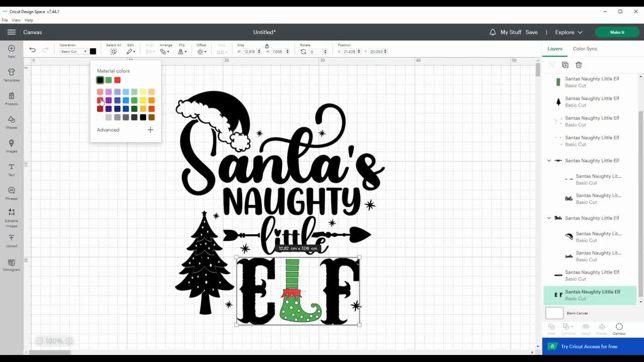644x362 pixels.
Task: Open the Offset tool
Action: pos(201,52)
